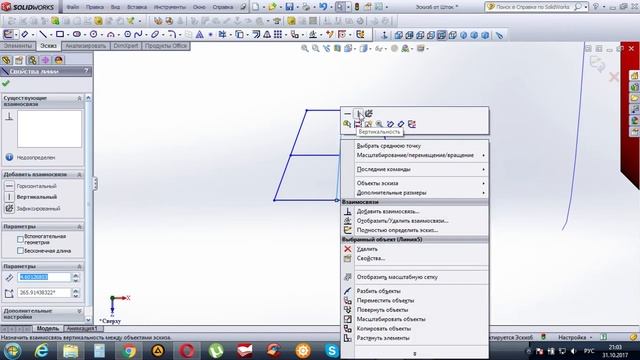Select the Corner Rectangle tool

60,35
